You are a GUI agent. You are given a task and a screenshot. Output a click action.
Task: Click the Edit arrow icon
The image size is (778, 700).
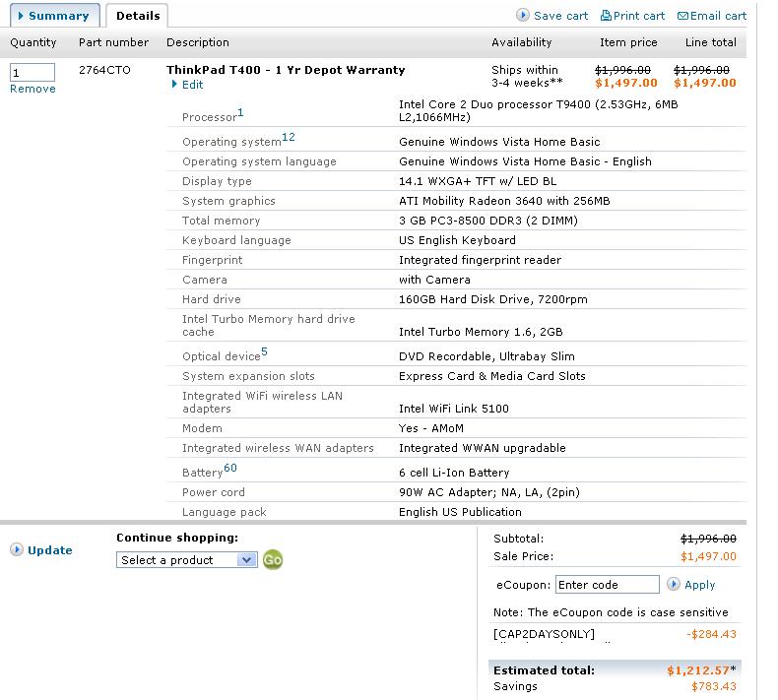[174, 84]
